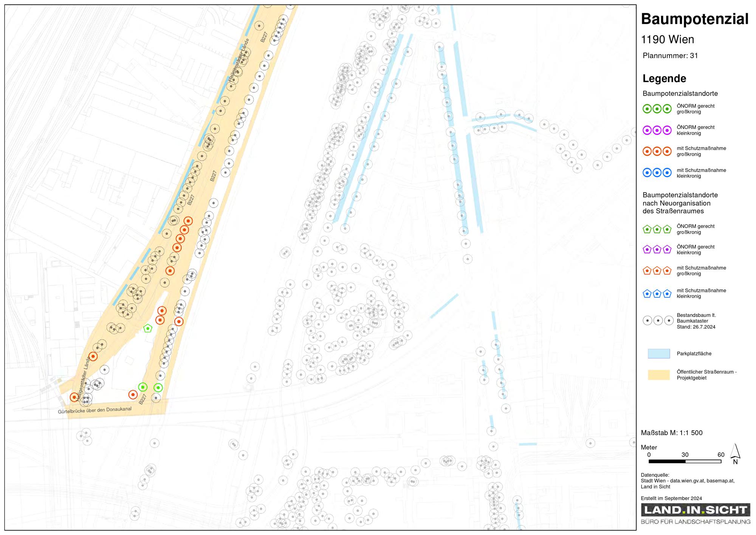Image resolution: width=756 pixels, height=535 pixels.
Task: Click the Legende heading
Action: coord(664,79)
